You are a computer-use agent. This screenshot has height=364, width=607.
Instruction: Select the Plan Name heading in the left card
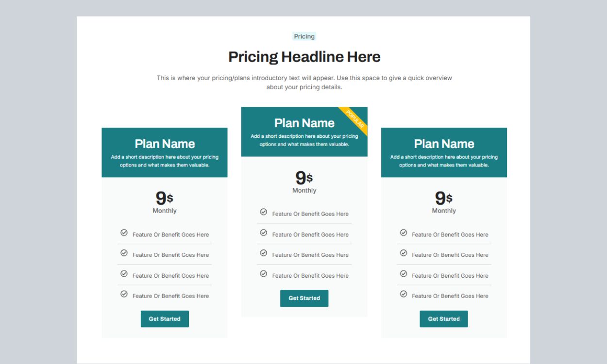click(x=165, y=144)
